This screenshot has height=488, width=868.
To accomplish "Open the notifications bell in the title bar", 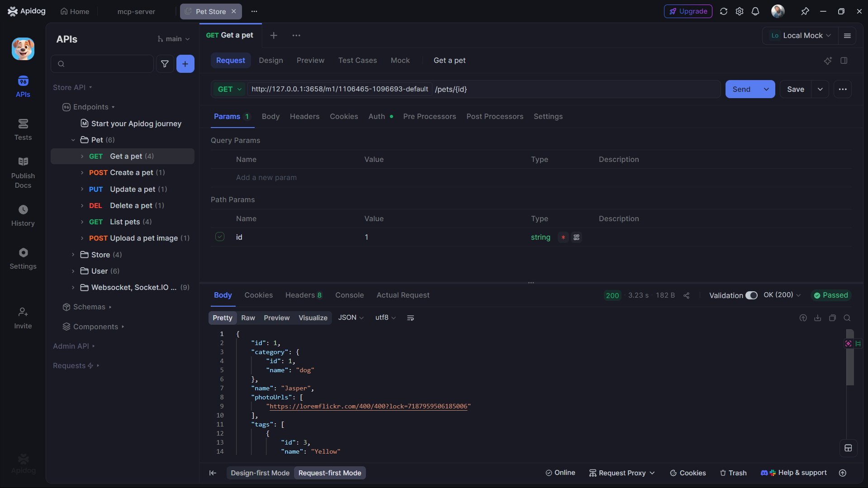I will (755, 11).
